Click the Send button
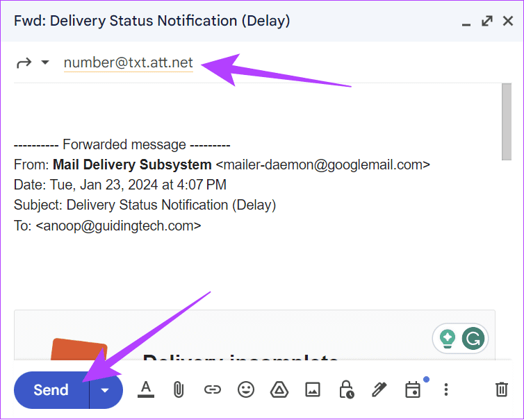 coord(51,390)
